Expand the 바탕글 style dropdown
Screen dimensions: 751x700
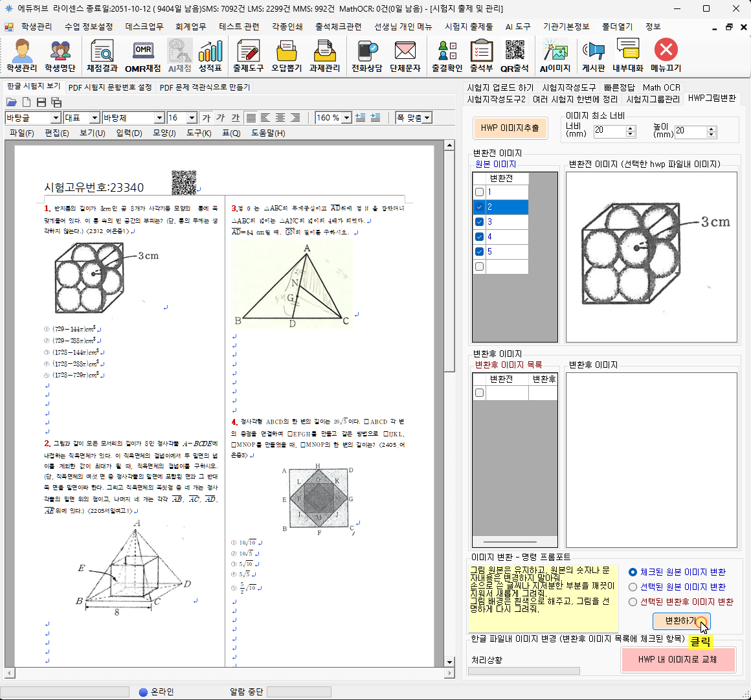coord(56,118)
